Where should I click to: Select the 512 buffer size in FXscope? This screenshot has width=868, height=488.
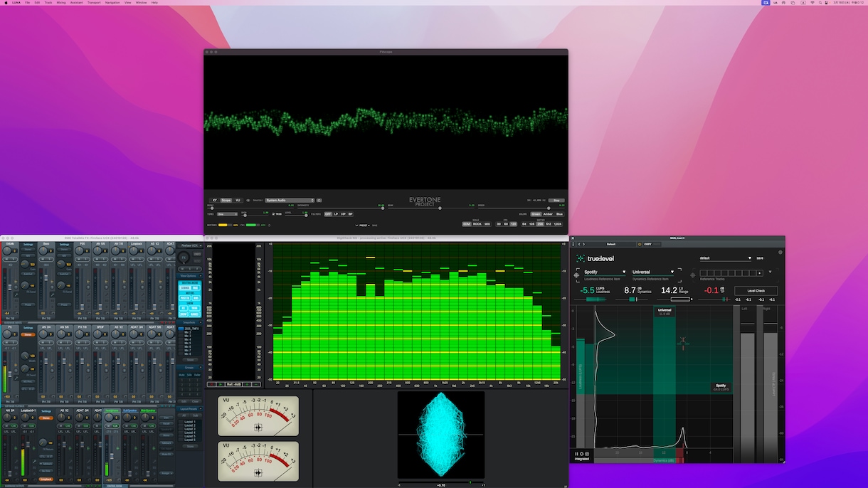pos(549,224)
